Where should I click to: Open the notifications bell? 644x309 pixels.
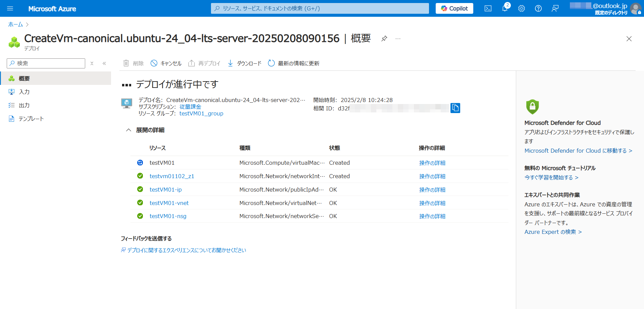[x=504, y=8]
